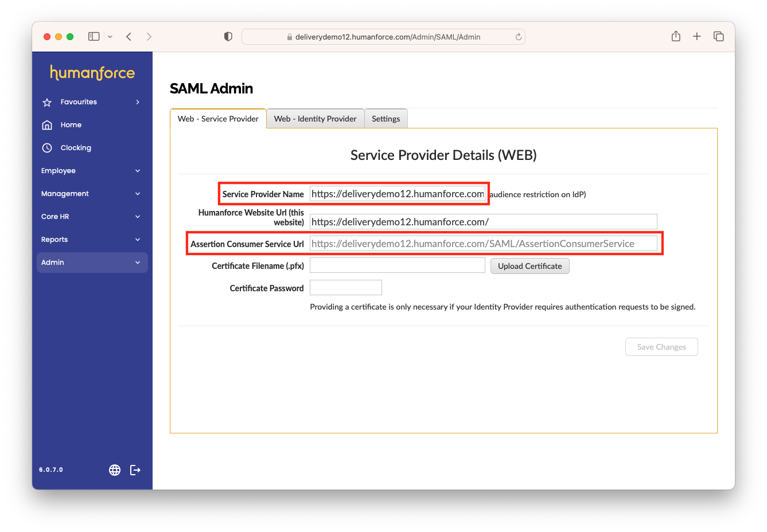Expand the Management sidebar section
Viewport: 767px width, 532px height.
[x=137, y=194]
